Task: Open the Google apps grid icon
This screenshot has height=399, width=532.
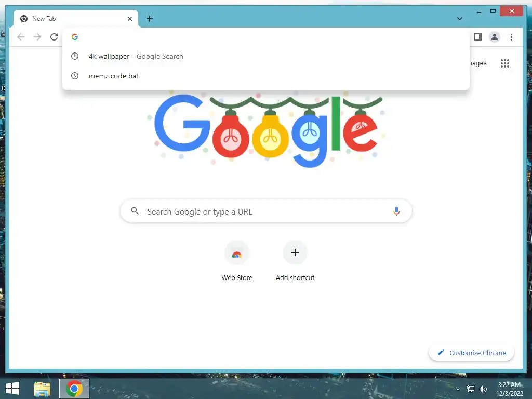Action: (505, 63)
